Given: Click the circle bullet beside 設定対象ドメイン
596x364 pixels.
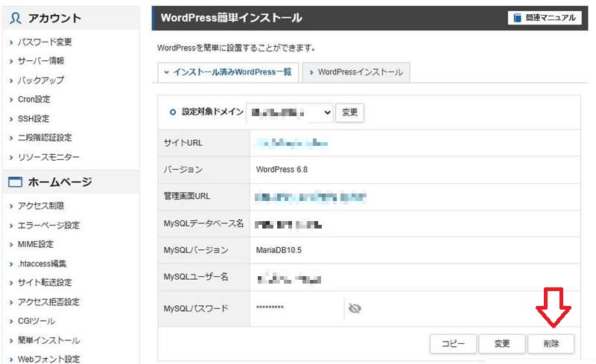Looking at the screenshot, I should coord(173,112).
